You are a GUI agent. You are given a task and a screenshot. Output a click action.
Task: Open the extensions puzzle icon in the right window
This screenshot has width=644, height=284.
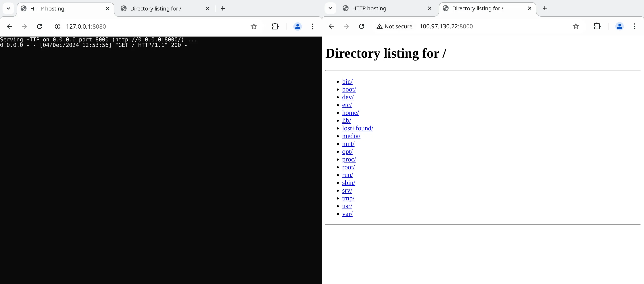coord(597,26)
